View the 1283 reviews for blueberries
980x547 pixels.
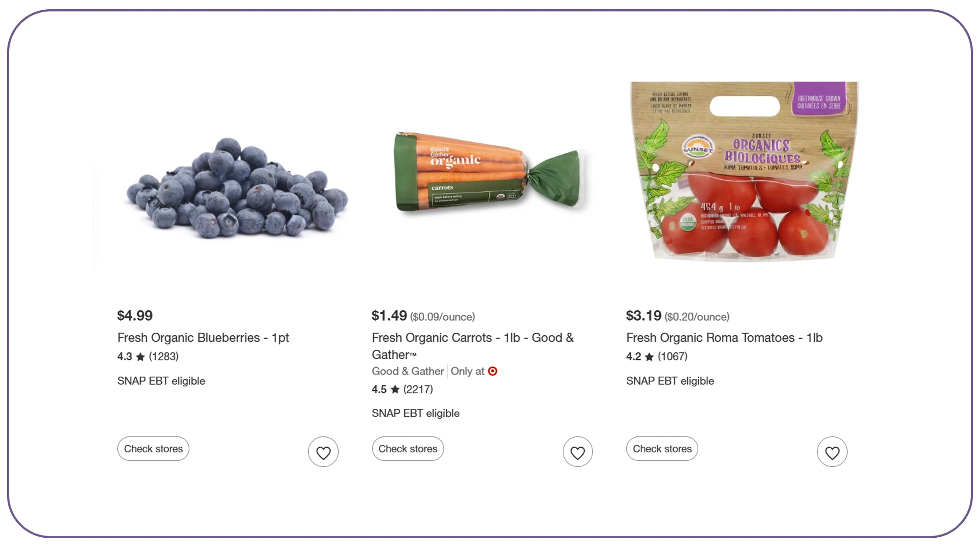coord(164,356)
